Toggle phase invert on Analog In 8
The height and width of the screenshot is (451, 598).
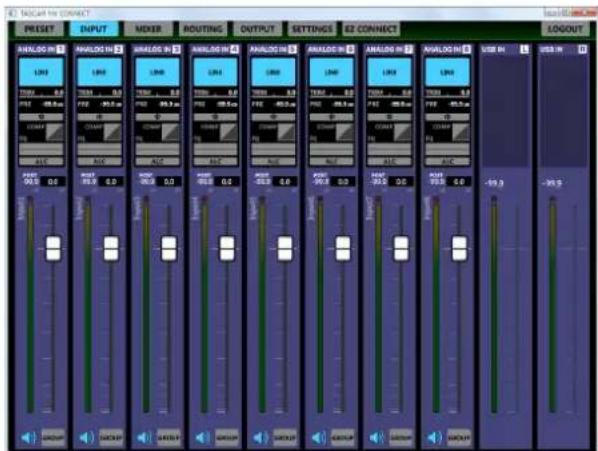[447, 117]
